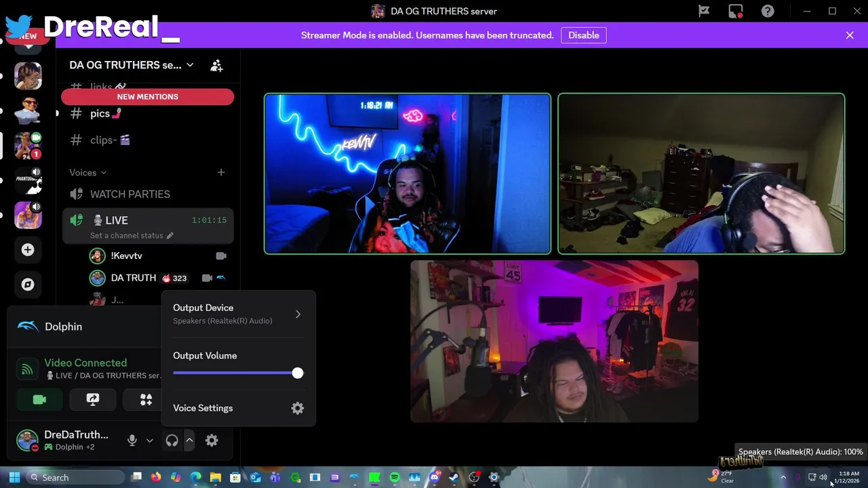Open the Output Device submenu
868x488 pixels.
click(x=238, y=314)
